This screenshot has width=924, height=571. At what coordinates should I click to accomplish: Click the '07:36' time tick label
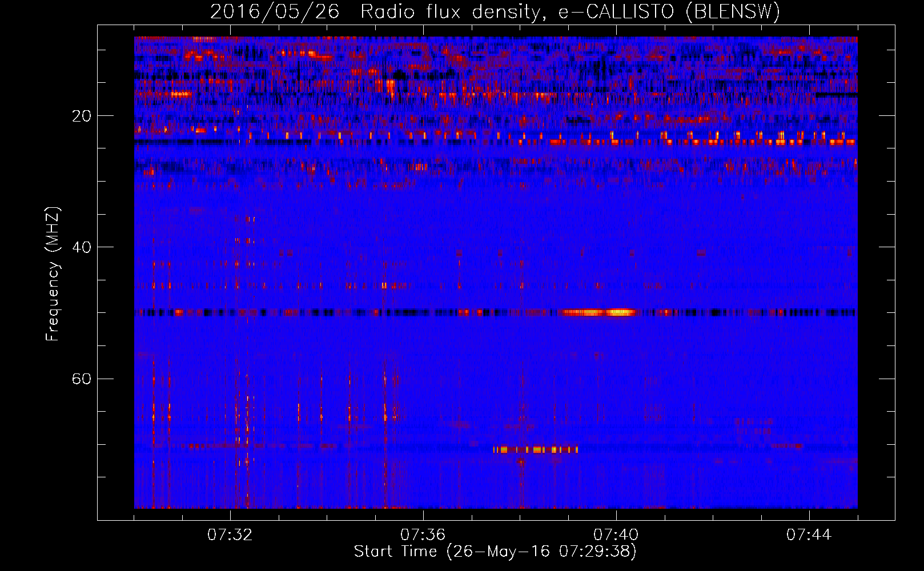(x=423, y=535)
